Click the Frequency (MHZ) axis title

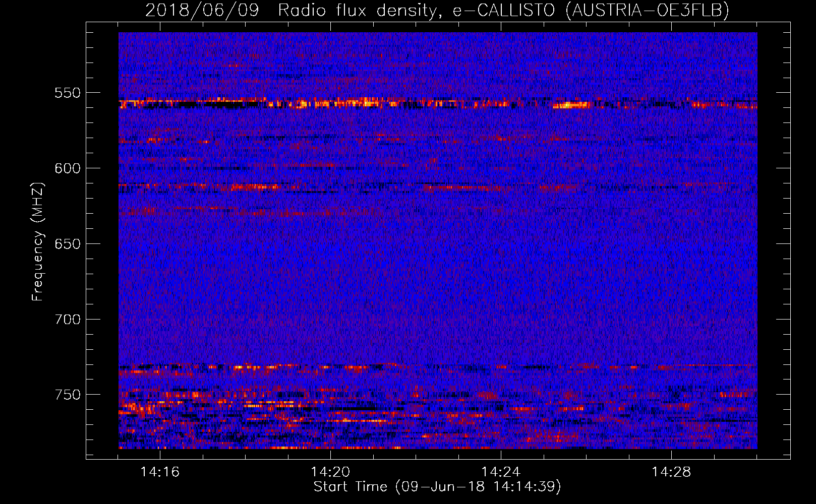(38, 241)
